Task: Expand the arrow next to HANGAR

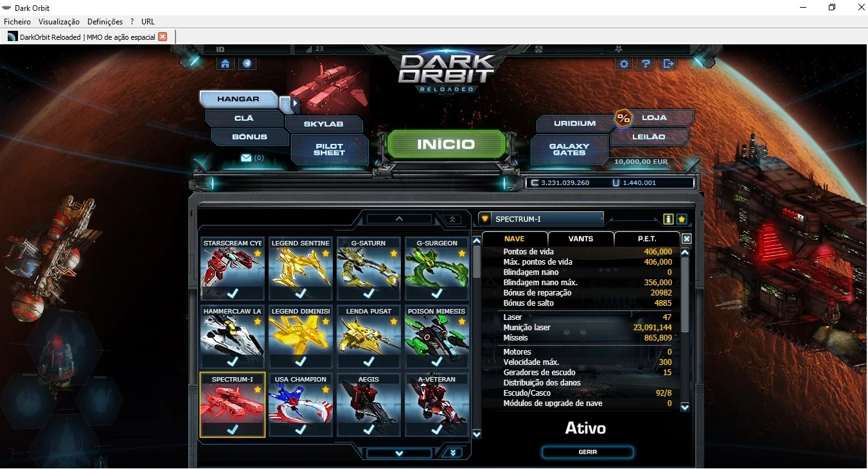Action: (x=295, y=103)
